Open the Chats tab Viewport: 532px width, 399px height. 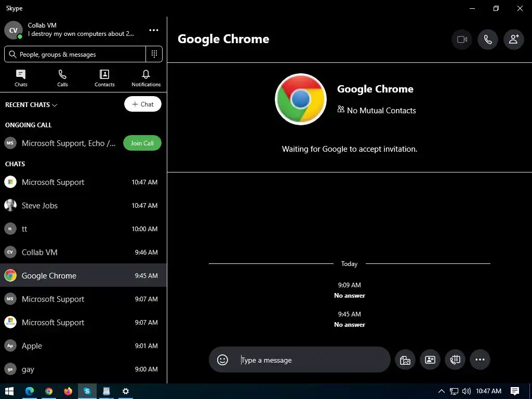21,78
